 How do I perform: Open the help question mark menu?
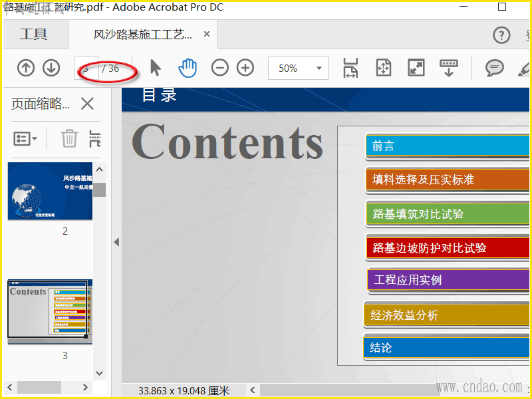point(501,35)
